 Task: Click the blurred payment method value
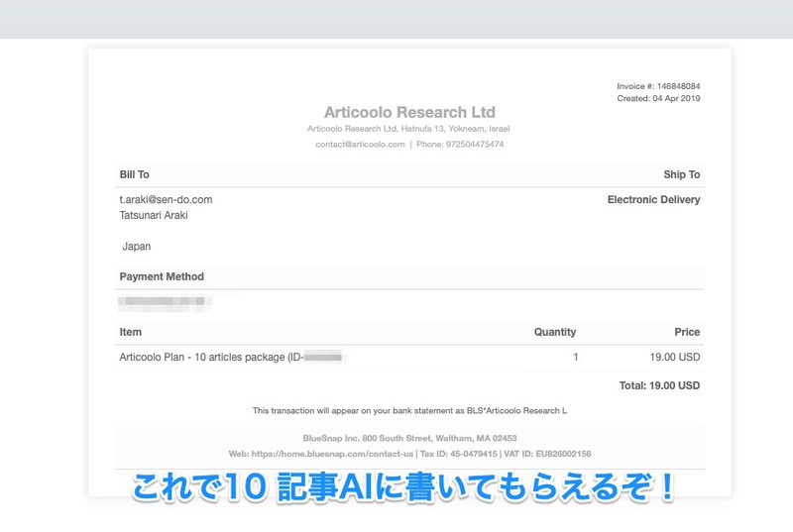[165, 301]
